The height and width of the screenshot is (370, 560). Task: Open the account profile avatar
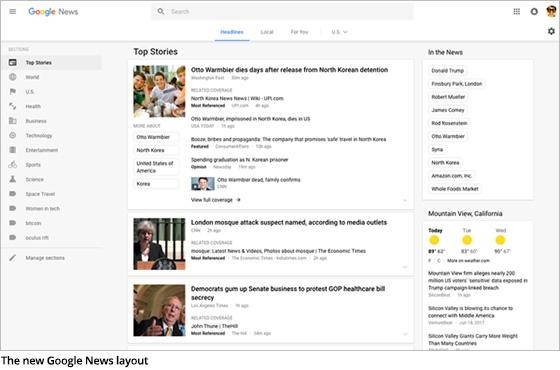click(551, 11)
